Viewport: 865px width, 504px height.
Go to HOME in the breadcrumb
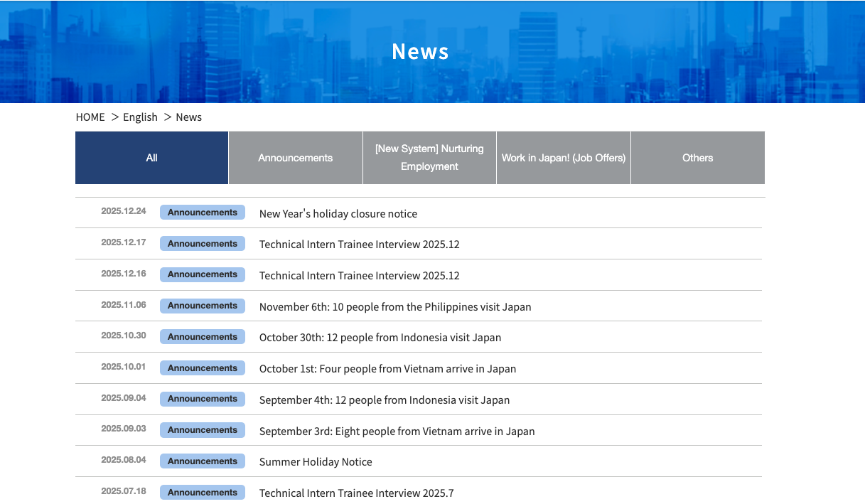pyautogui.click(x=90, y=117)
